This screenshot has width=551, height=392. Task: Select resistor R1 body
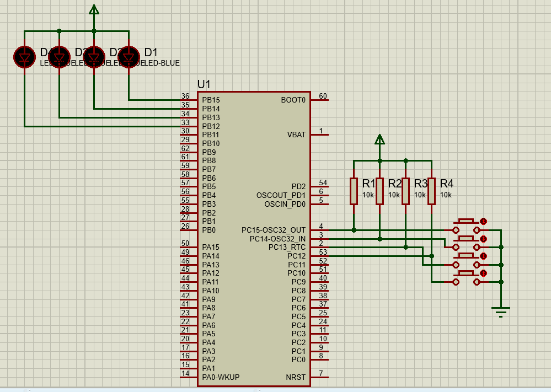[x=354, y=191]
